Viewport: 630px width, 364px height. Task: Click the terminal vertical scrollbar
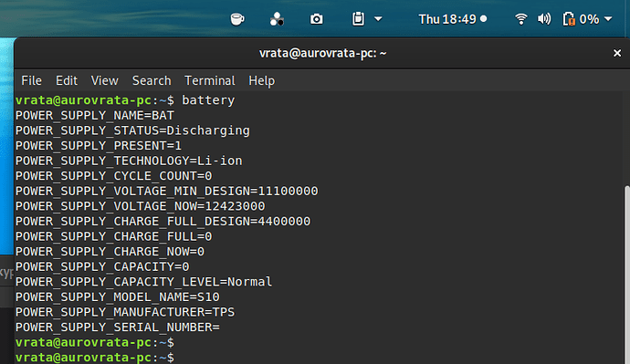tap(626, 274)
